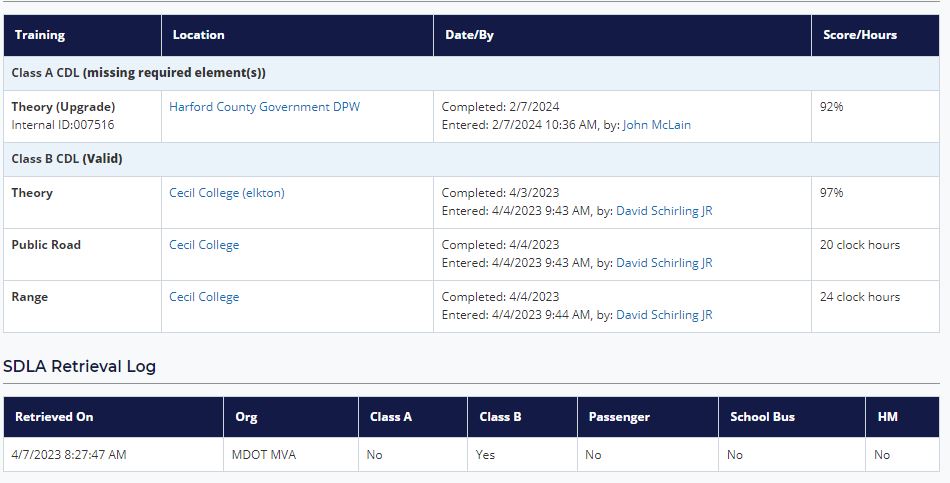The image size is (950, 483).
Task: Select the Class A CDL missing elements row
Action: [x=138, y=73]
